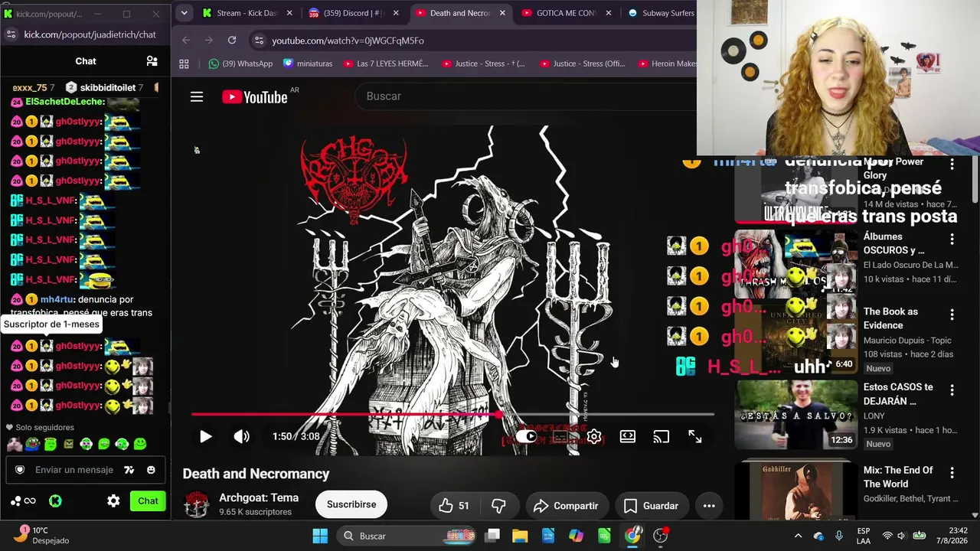
Task: Switch to GOTICA ME CONV tab
Action: click(567, 13)
